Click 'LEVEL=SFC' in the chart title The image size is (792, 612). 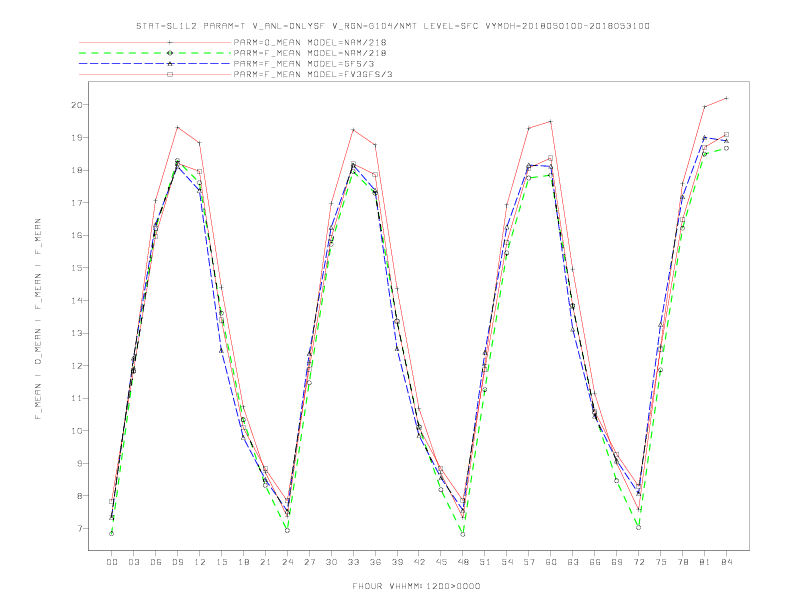point(451,26)
